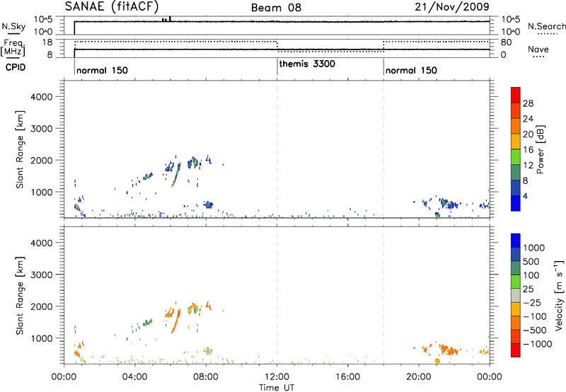This screenshot has height=392, width=566.
Task: Click the noise spike in N.Sky trace
Action: pos(170,19)
